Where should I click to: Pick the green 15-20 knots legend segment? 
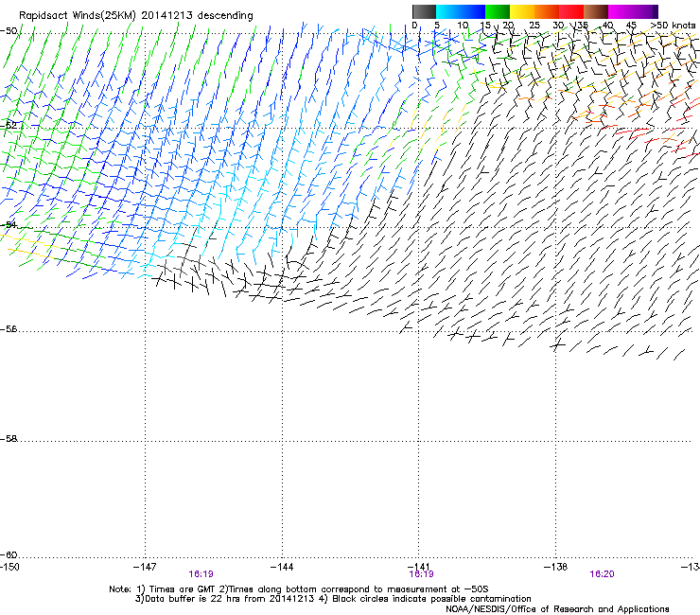point(498,11)
